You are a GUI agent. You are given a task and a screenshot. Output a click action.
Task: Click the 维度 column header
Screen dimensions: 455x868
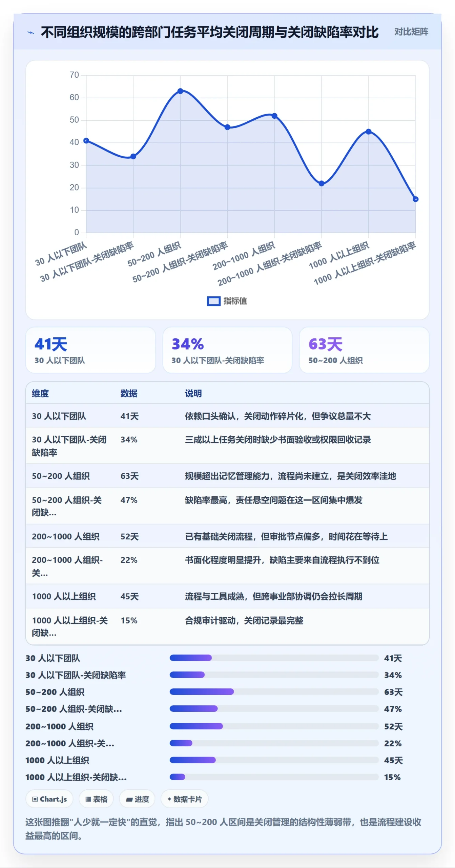40,393
